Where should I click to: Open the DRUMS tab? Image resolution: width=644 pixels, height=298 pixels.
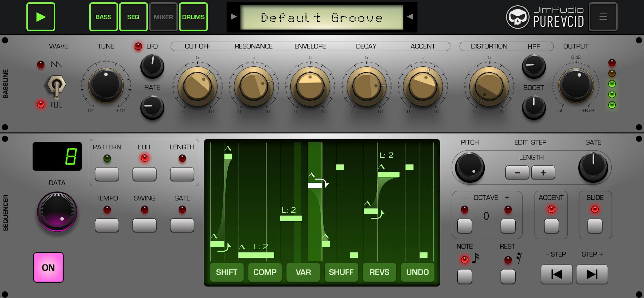[193, 17]
